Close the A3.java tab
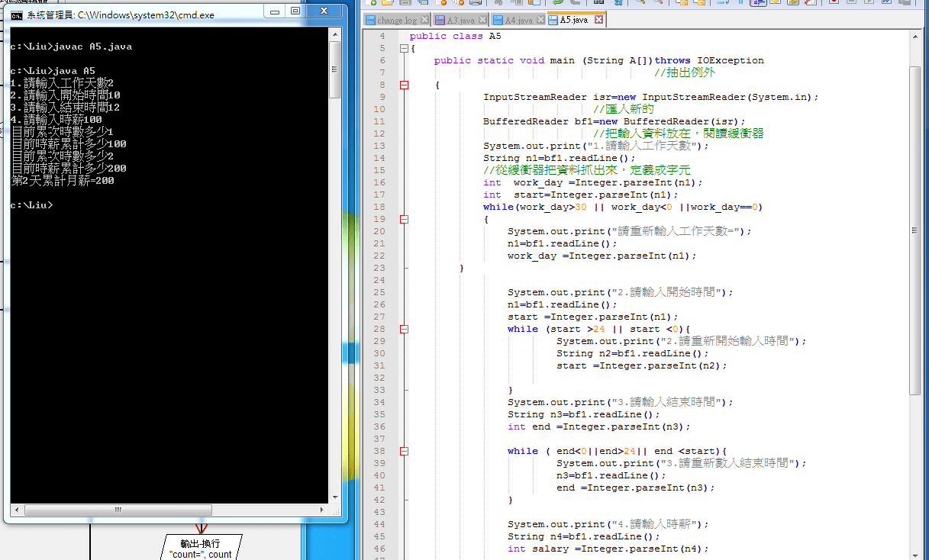The image size is (929, 560). coord(484,21)
